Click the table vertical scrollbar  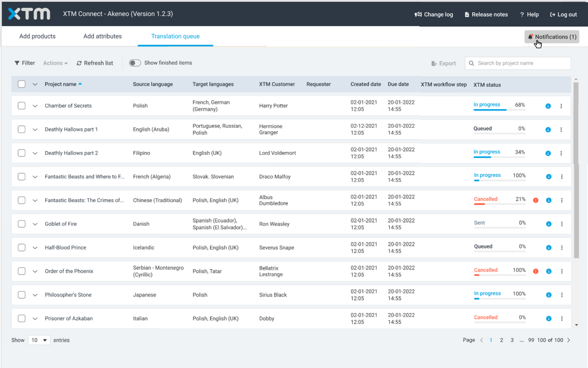point(576,170)
